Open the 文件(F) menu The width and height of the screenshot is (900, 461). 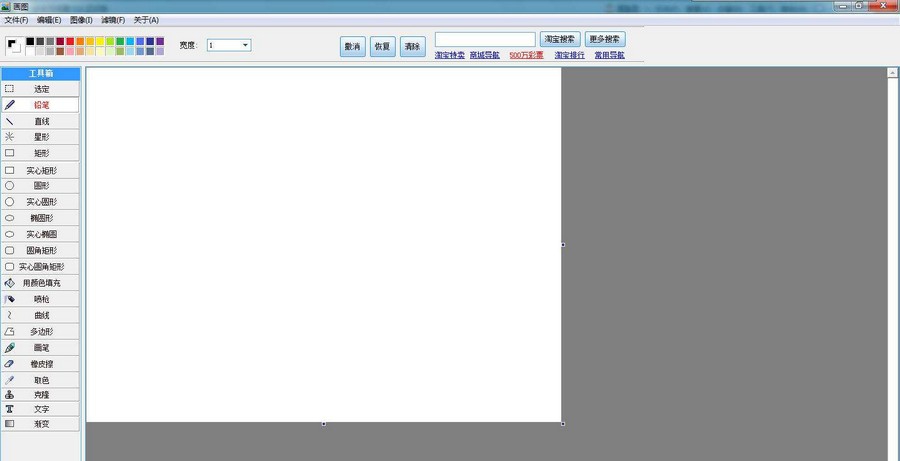point(16,20)
